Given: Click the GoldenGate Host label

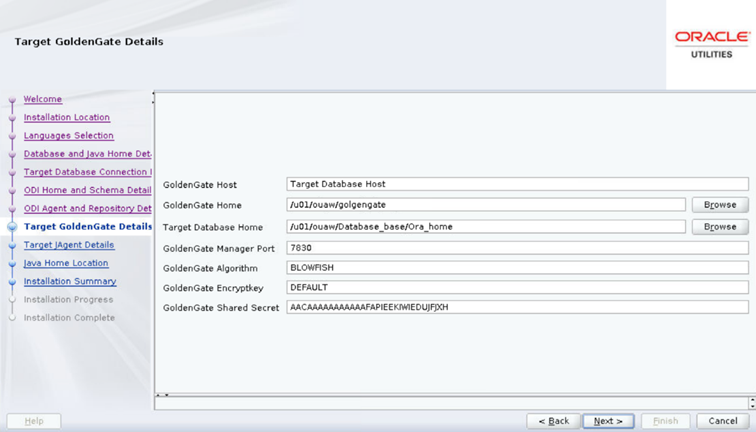Looking at the screenshot, I should 200,185.
